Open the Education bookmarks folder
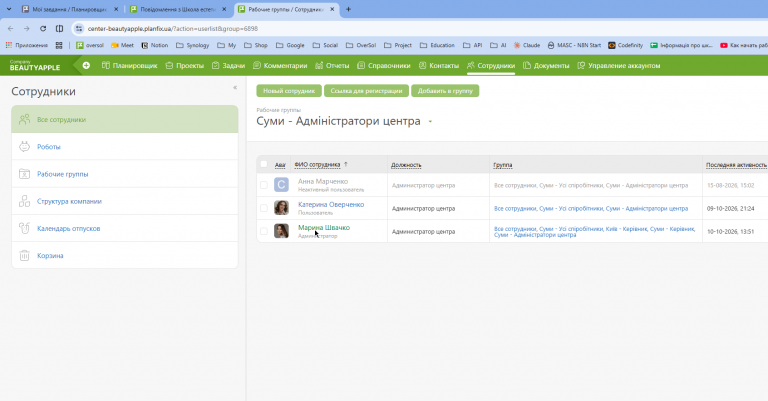The width and height of the screenshot is (768, 401). tap(437, 45)
